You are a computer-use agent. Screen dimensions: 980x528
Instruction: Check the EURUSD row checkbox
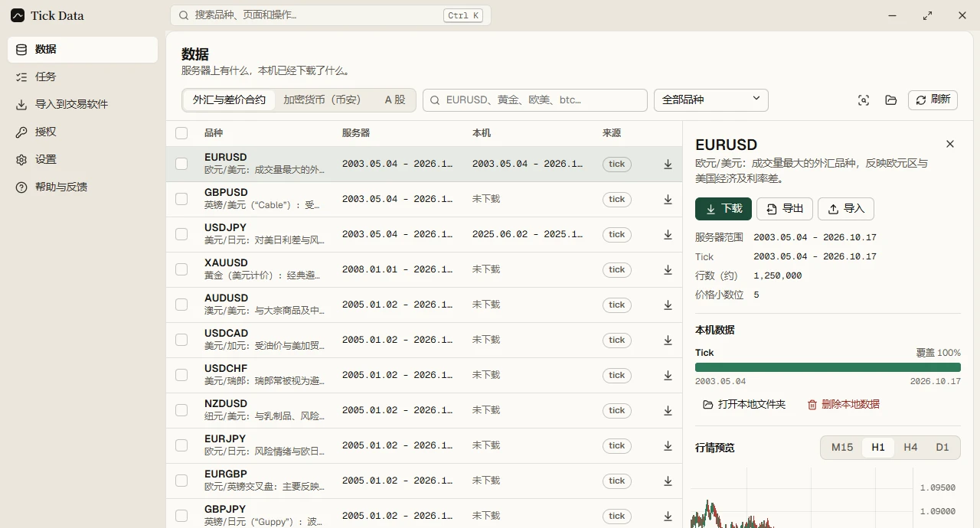coord(181,164)
